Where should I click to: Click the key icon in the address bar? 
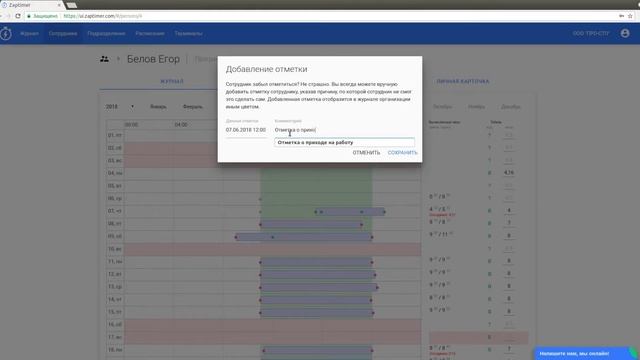621,16
